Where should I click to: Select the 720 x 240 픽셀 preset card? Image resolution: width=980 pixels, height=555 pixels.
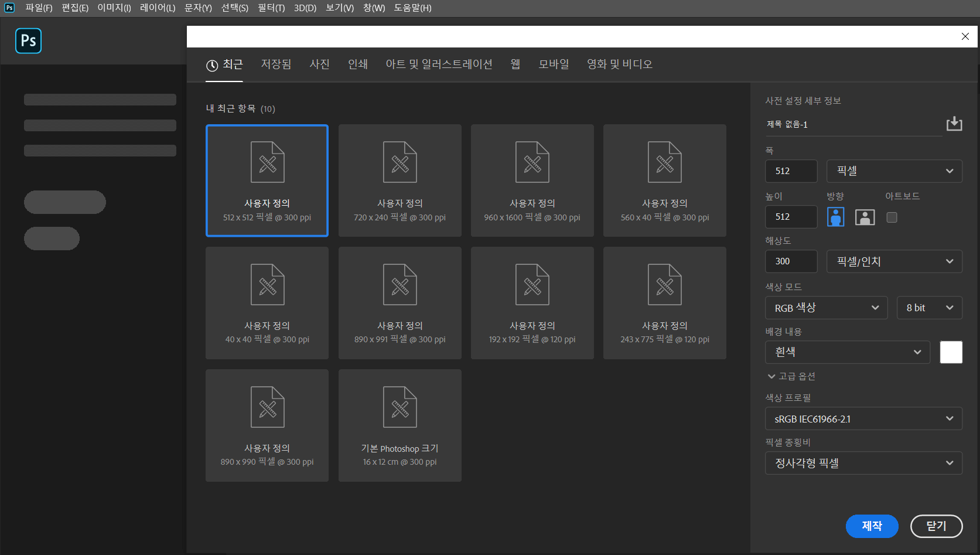click(x=400, y=181)
